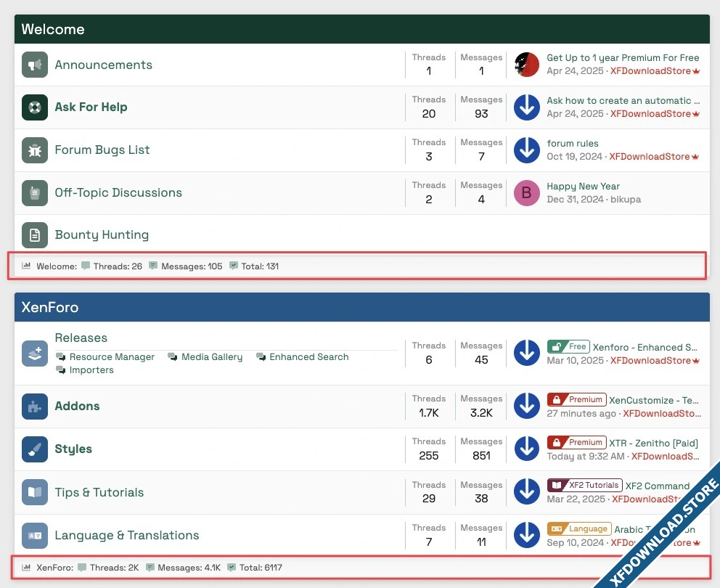Open the poster avatar in the Styles row
The image size is (720, 588).
[527, 449]
